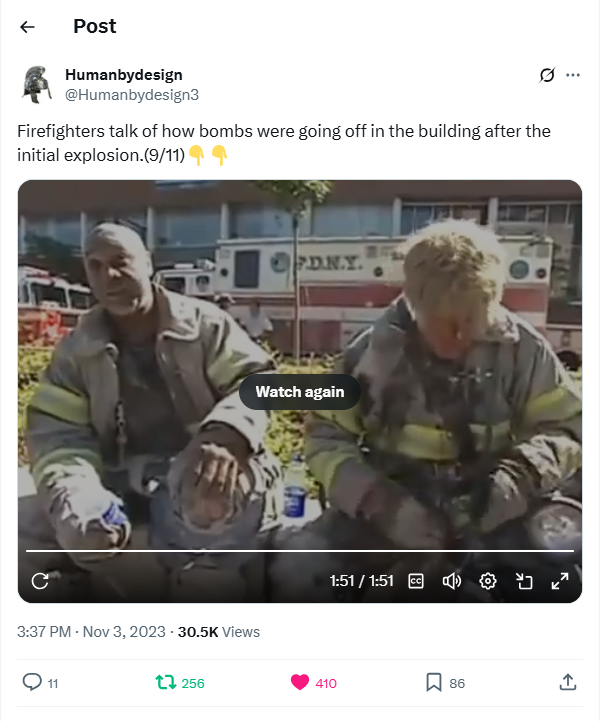Toggle closed captions on the video
600x721 pixels.
[416, 581]
